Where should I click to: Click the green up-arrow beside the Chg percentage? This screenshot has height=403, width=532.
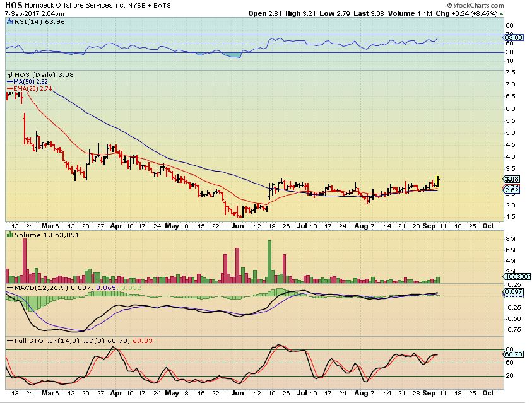point(502,15)
